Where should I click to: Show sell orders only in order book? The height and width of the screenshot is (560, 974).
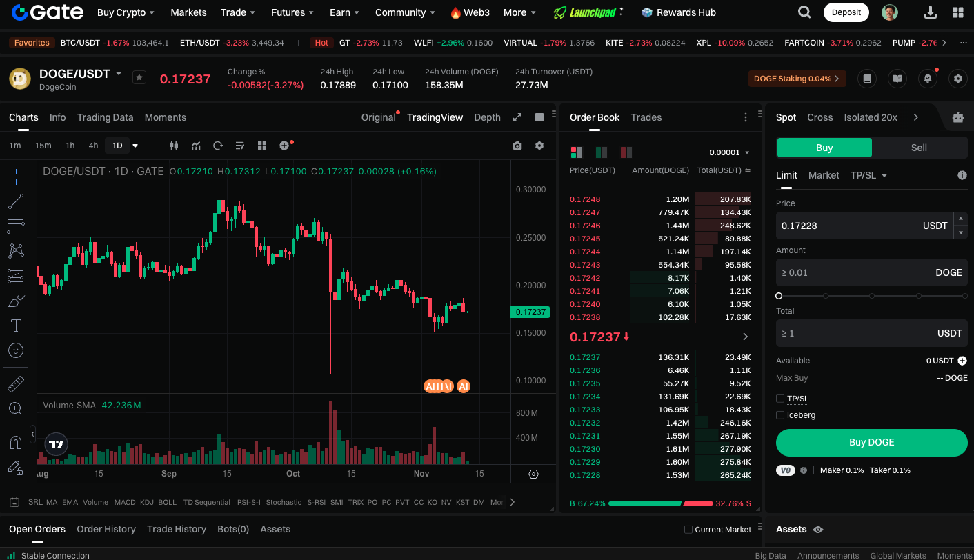[626, 152]
